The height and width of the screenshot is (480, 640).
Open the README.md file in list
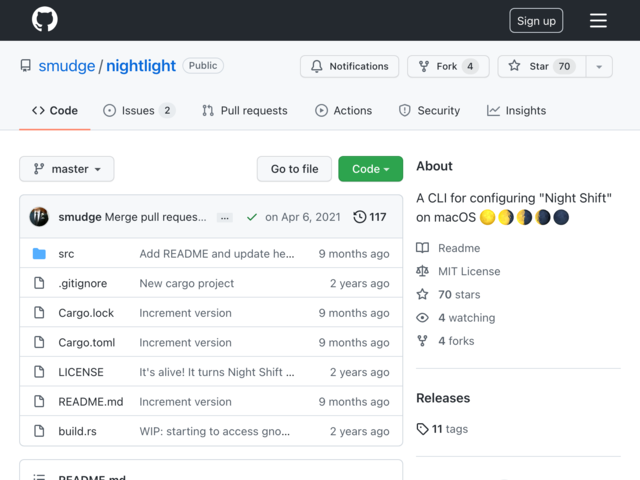coord(91,402)
